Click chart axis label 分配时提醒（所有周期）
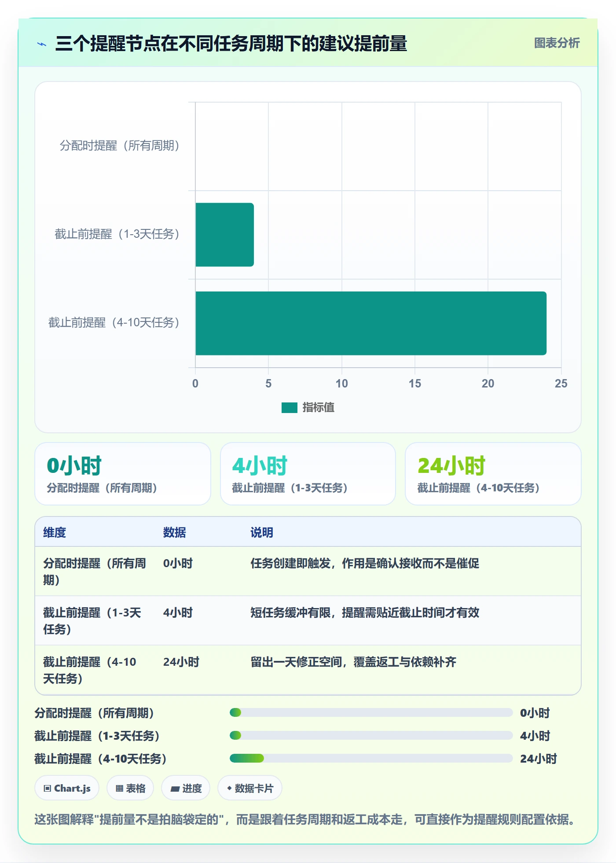Screen dimensions: 616x863 click(x=120, y=146)
